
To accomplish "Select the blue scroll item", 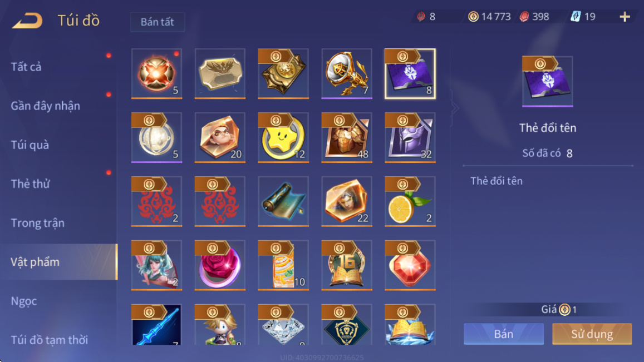I will tap(283, 201).
